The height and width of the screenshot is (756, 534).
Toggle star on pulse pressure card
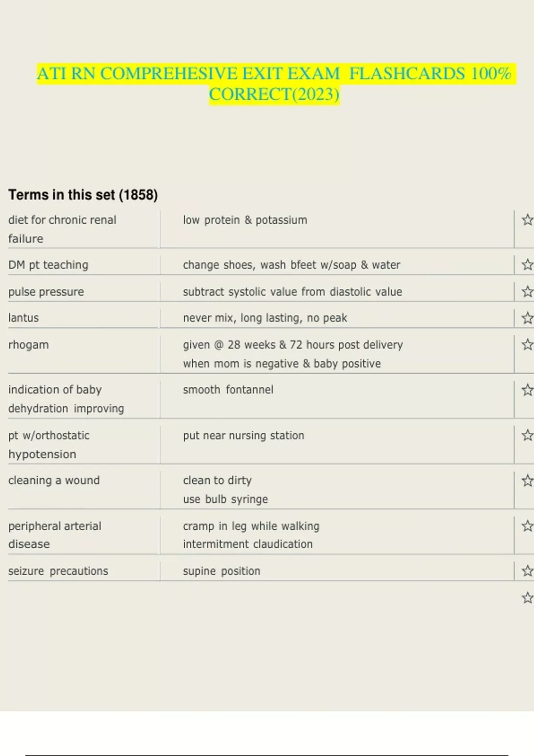click(x=527, y=292)
